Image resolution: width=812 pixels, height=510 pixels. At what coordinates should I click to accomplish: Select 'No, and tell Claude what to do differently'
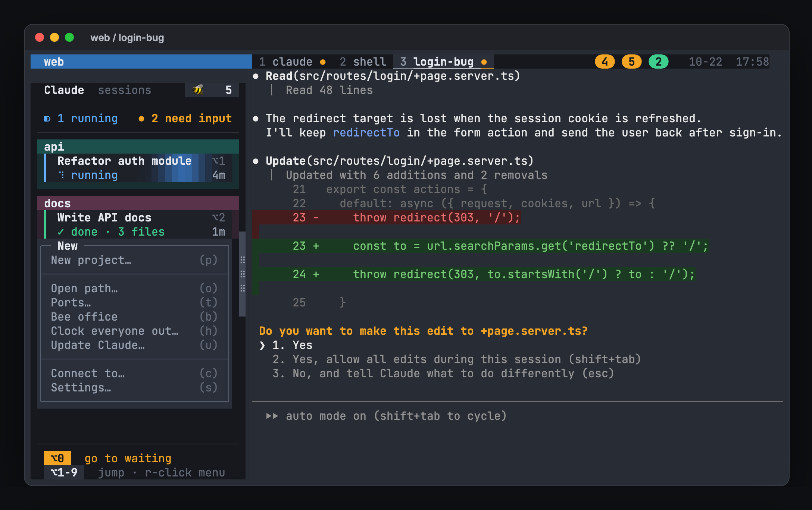(x=443, y=374)
